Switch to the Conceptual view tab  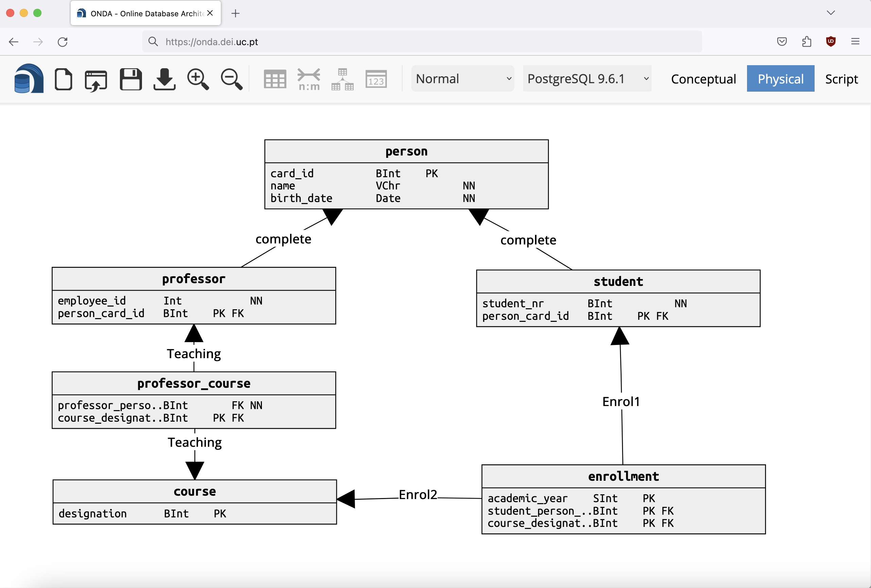point(703,79)
